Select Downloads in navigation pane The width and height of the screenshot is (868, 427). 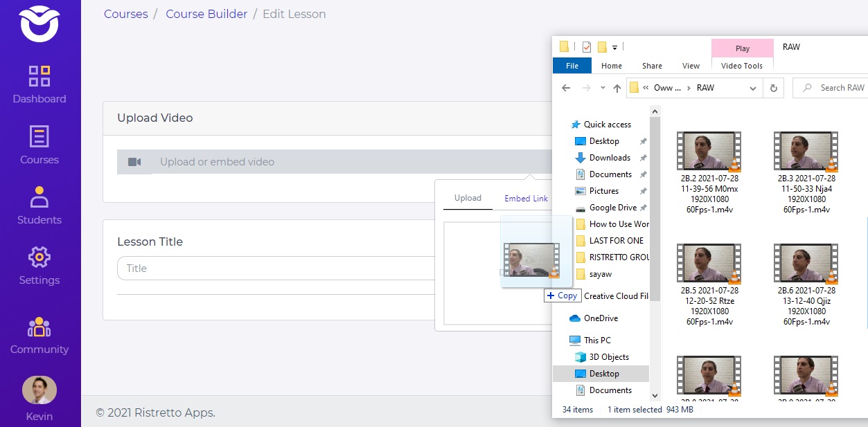pyautogui.click(x=610, y=158)
